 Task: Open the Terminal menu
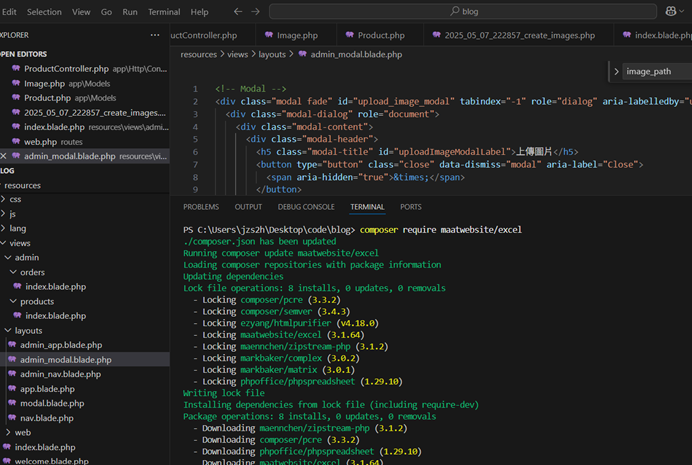(x=164, y=12)
